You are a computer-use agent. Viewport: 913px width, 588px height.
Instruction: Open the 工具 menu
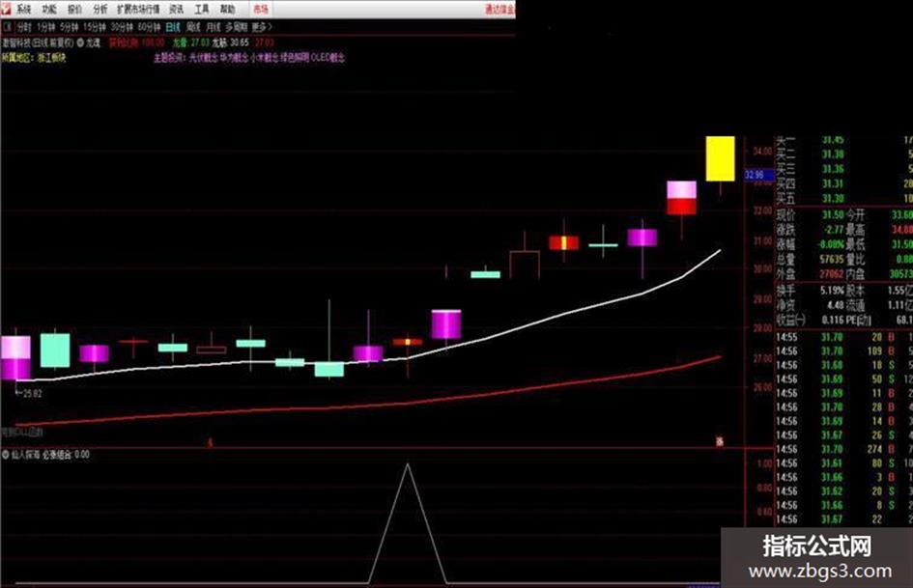coord(202,10)
